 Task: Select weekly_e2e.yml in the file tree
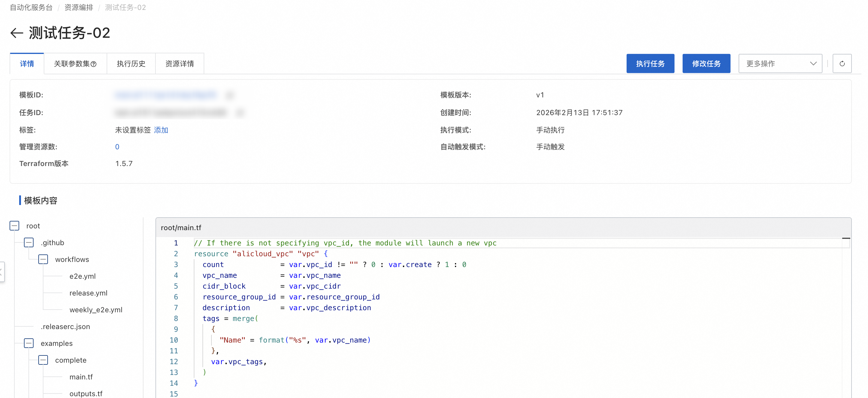[x=96, y=310]
